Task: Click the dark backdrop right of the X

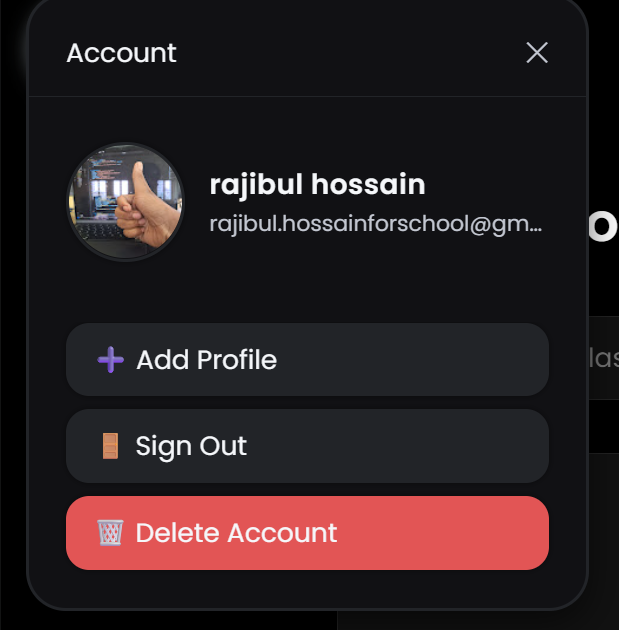Action: tap(603, 53)
